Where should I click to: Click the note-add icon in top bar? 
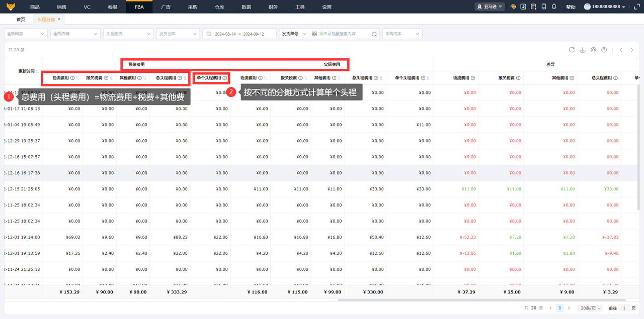[533, 7]
